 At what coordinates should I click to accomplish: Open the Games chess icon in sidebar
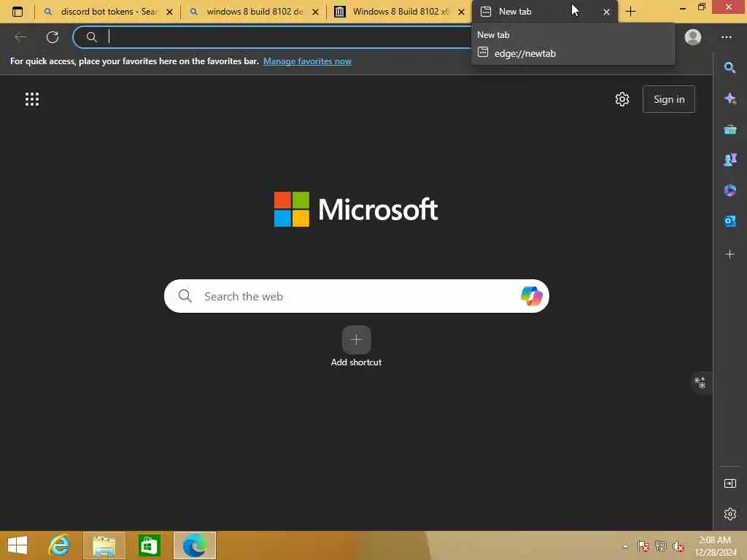[729, 160]
